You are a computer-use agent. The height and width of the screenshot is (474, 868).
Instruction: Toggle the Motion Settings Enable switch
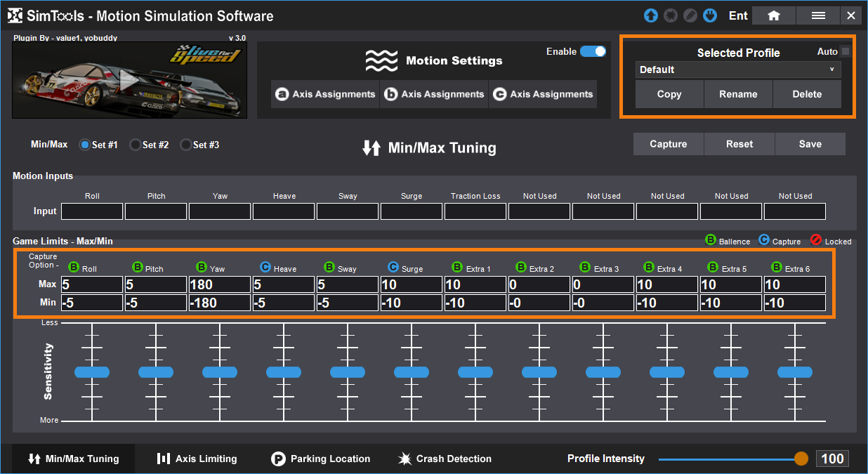click(593, 51)
